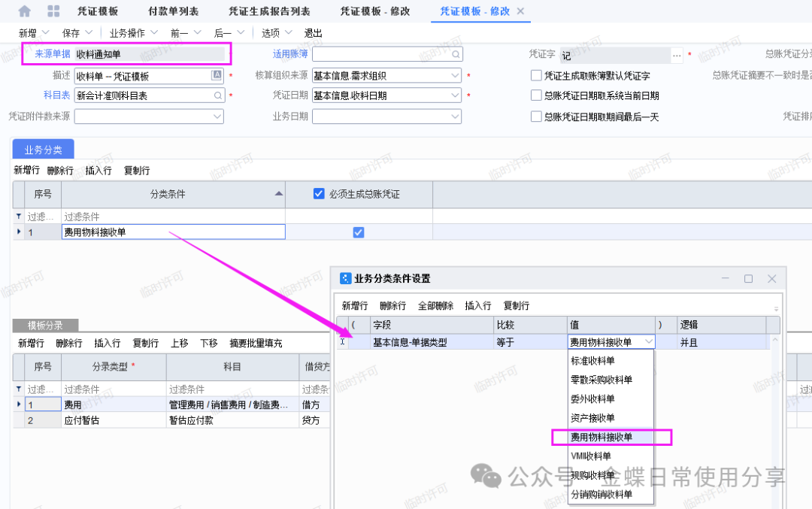Click the language icon in 描述 field
Screen dimensions: 812x509
(217, 75)
